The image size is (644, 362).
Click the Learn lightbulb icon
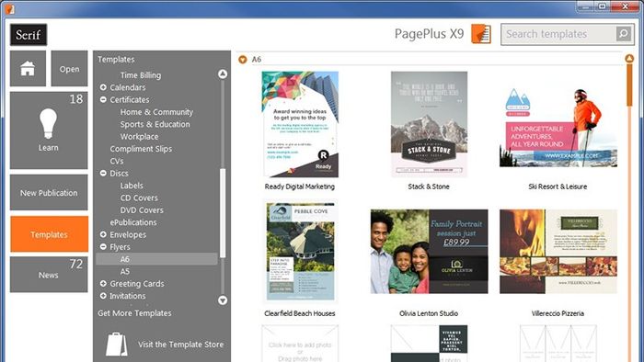48,123
